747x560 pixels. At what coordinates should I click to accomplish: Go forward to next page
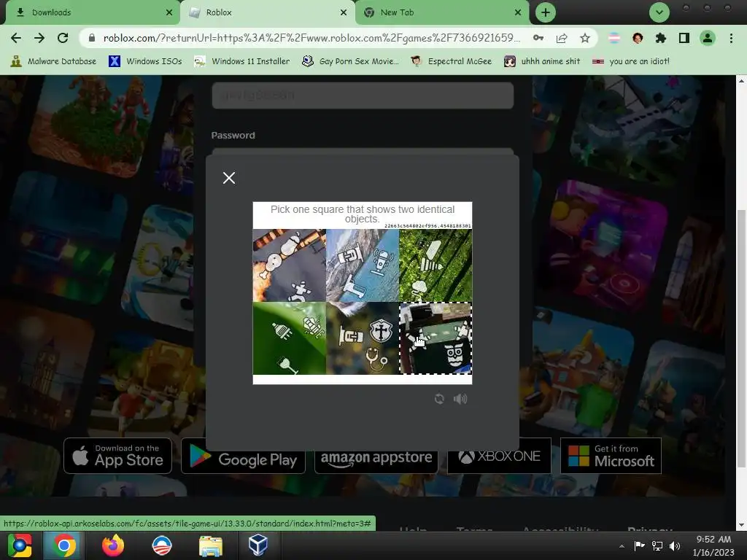pyautogui.click(x=39, y=38)
